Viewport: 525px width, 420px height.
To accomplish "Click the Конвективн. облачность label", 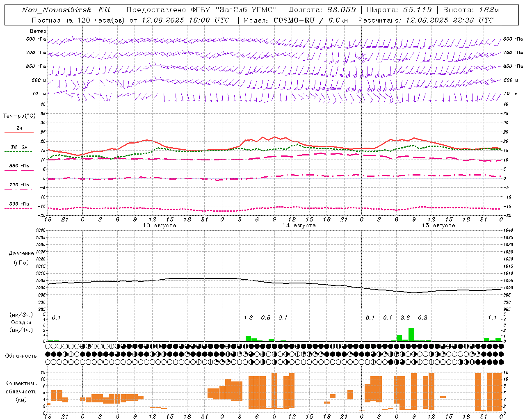I will 21,388.
